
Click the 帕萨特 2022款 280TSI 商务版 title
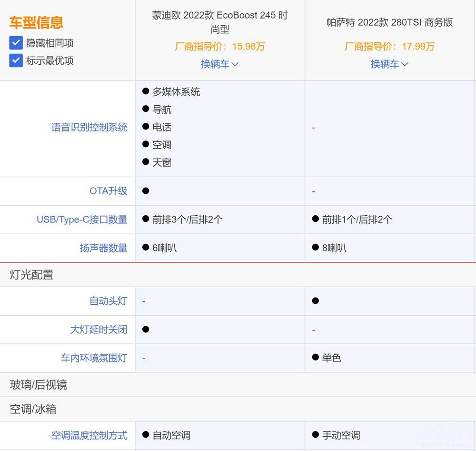coord(389,22)
